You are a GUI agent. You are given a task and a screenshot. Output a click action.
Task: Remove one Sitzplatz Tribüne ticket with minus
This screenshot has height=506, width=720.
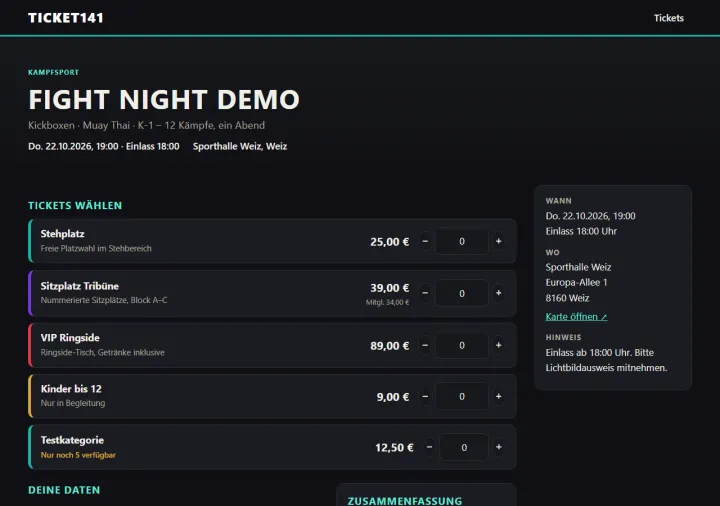[425, 293]
